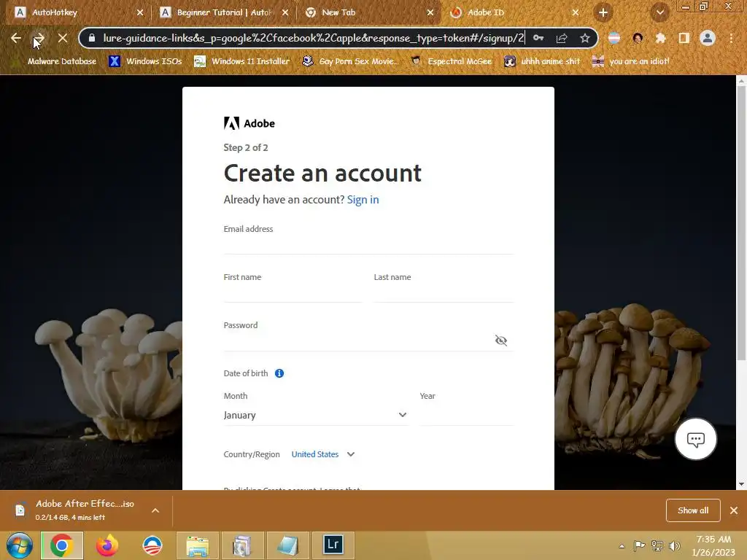Focus the Email address field
The width and height of the screenshot is (747, 560).
[368, 245]
